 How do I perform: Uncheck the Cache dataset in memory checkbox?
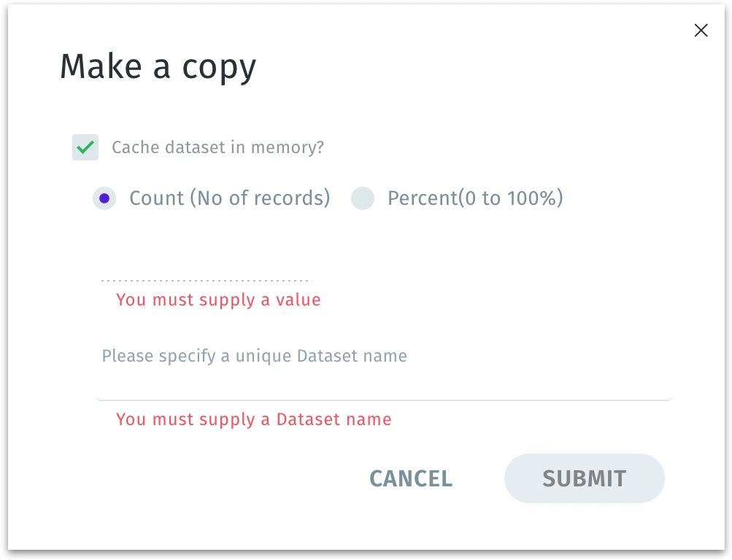click(x=85, y=147)
